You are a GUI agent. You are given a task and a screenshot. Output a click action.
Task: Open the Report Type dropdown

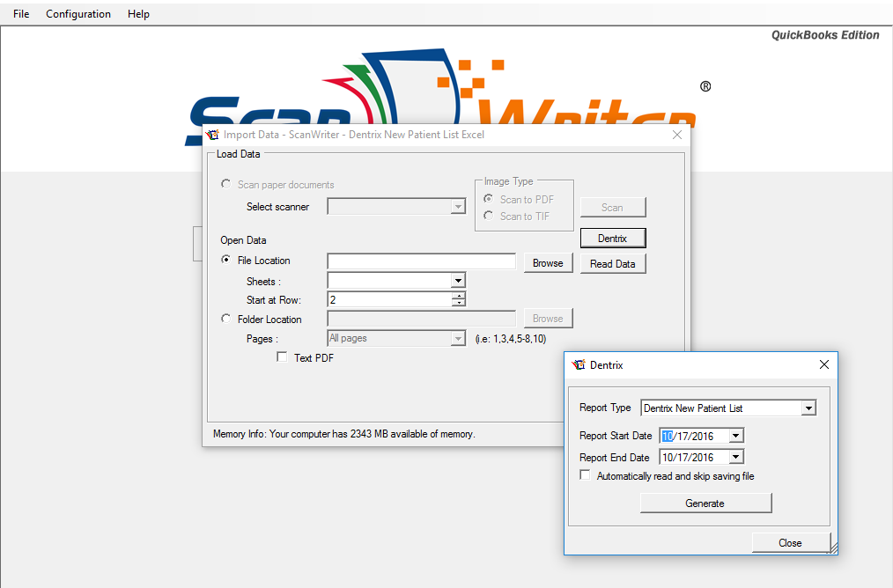808,408
